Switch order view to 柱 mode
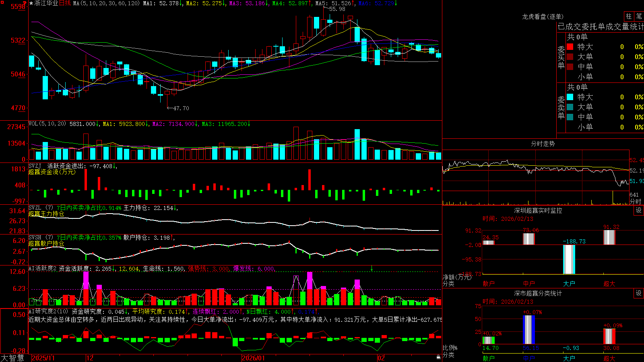 (x=629, y=16)
